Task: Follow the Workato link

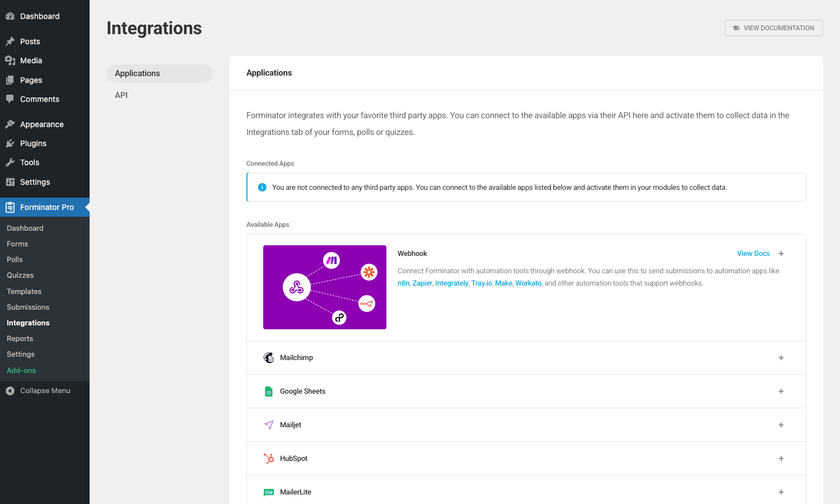Action: tap(528, 283)
